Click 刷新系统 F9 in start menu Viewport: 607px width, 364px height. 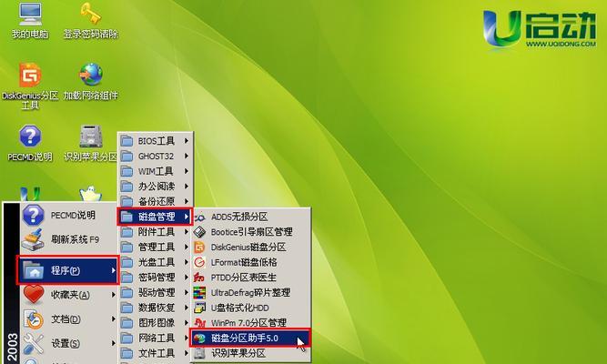coord(75,239)
